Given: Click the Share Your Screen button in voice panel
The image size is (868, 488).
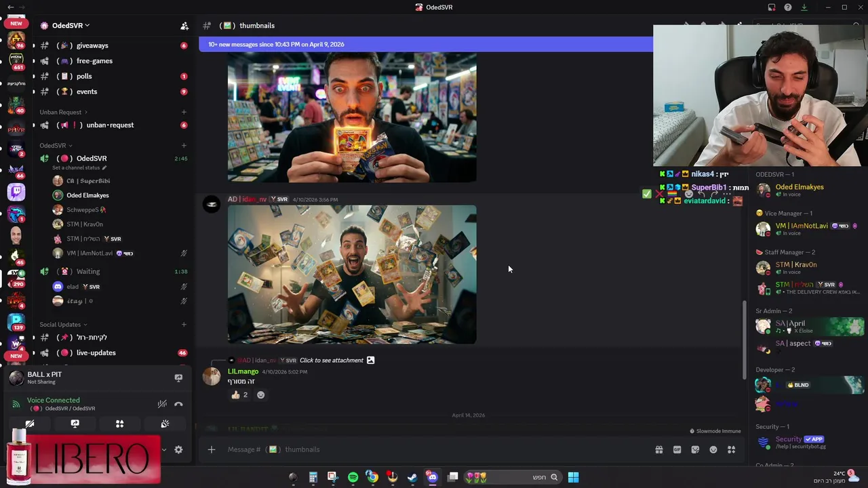Looking at the screenshot, I should 75,424.
